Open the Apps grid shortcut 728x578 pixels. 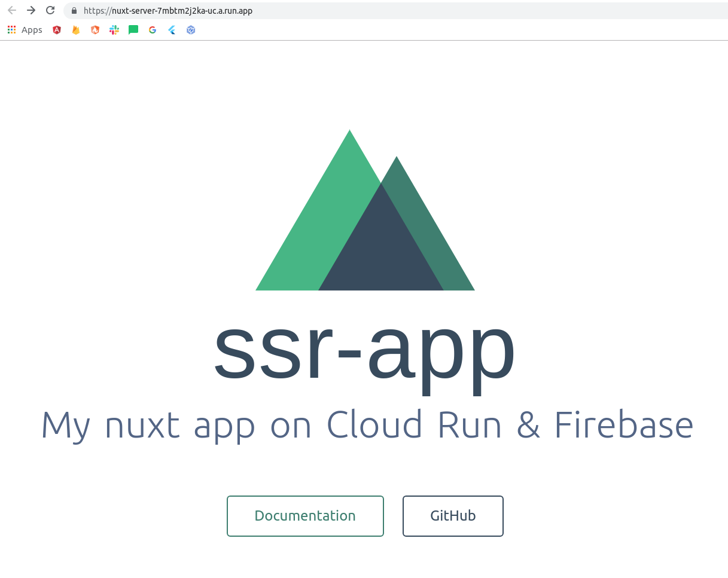click(x=11, y=29)
